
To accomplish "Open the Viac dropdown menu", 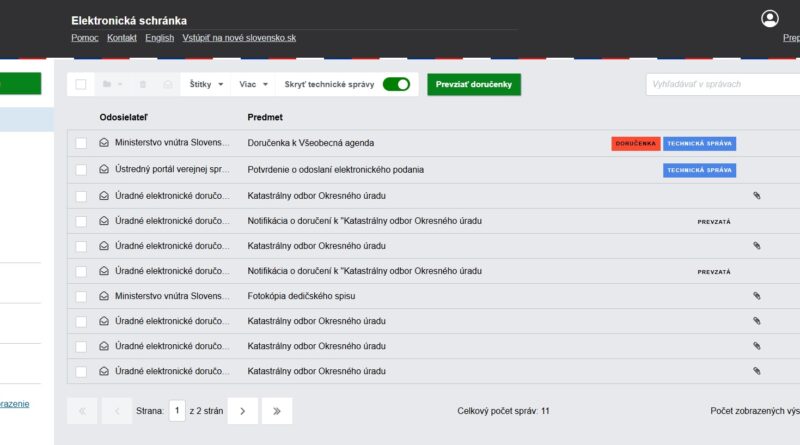I will (x=253, y=85).
